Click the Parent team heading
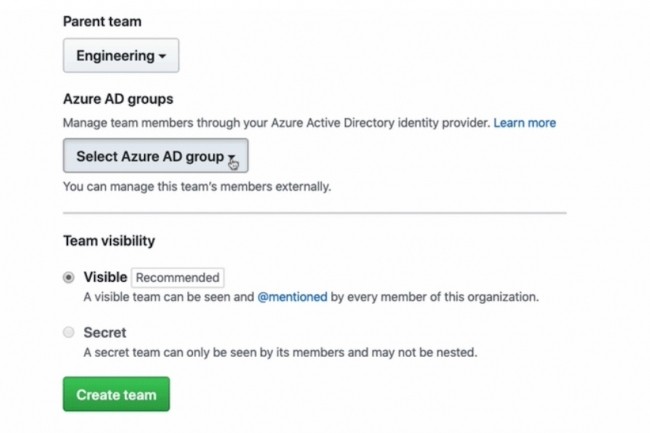 [102, 22]
